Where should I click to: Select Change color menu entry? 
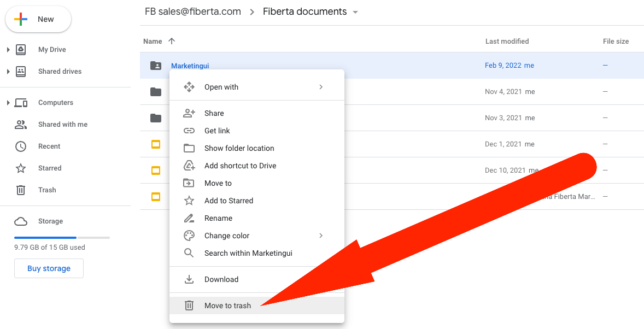click(257, 236)
